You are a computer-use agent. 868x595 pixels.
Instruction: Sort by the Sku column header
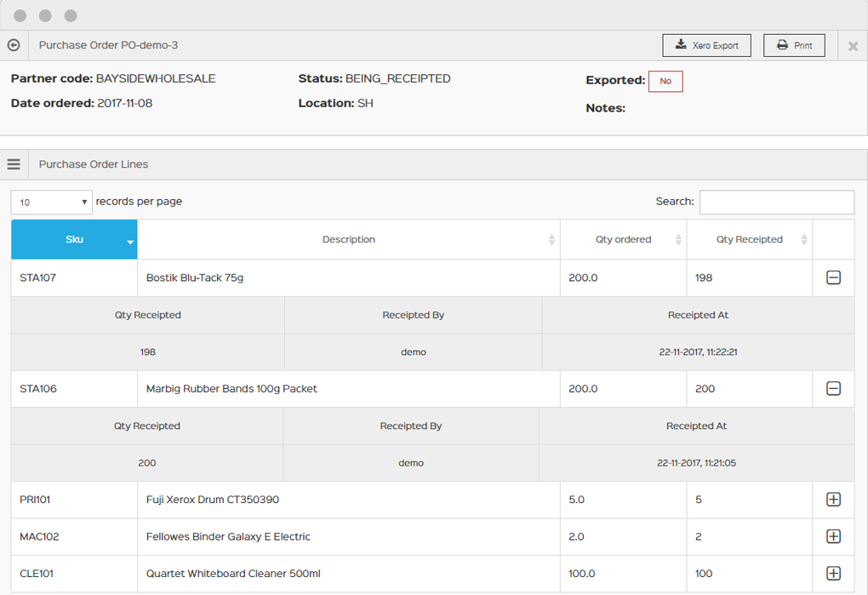74,239
